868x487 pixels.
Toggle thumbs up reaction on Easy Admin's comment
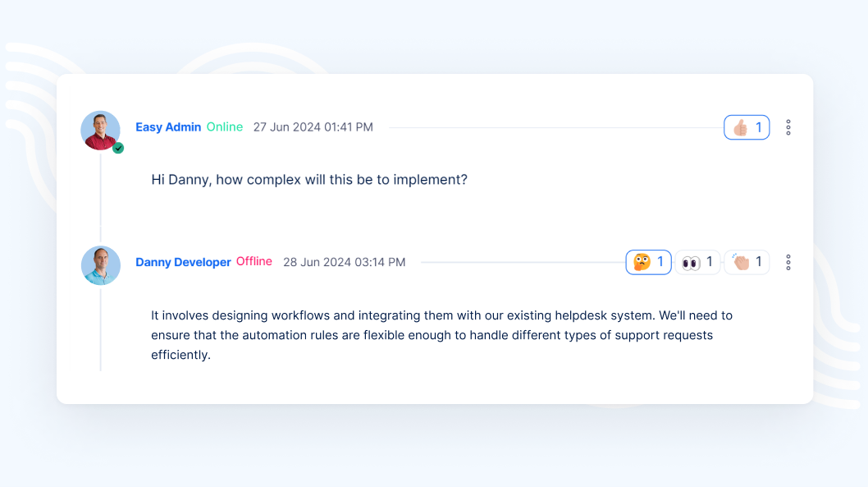[x=747, y=127]
